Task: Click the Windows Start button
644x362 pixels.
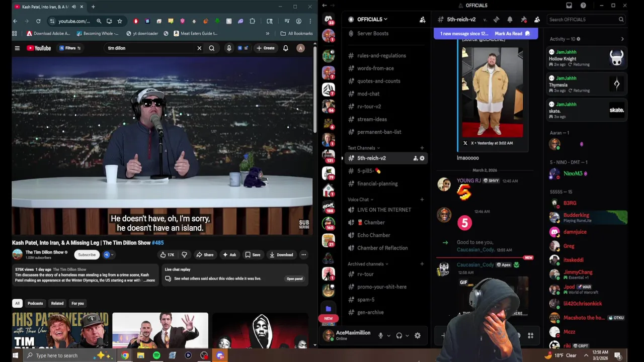Action: point(15,355)
